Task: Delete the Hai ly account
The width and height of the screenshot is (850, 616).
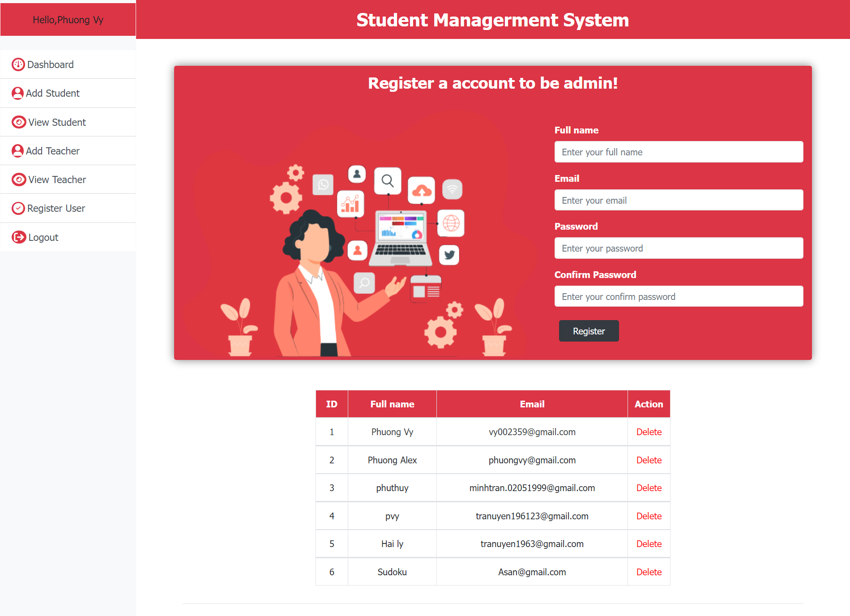Action: click(649, 544)
